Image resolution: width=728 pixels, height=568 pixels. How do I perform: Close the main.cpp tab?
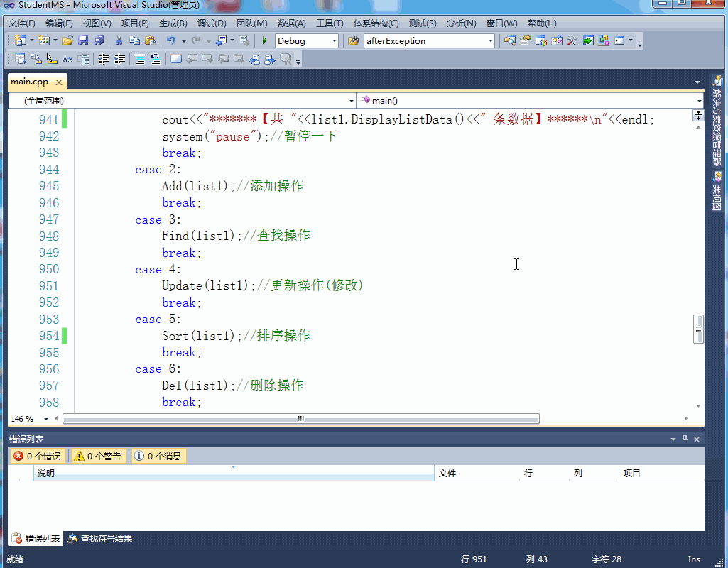(x=59, y=82)
